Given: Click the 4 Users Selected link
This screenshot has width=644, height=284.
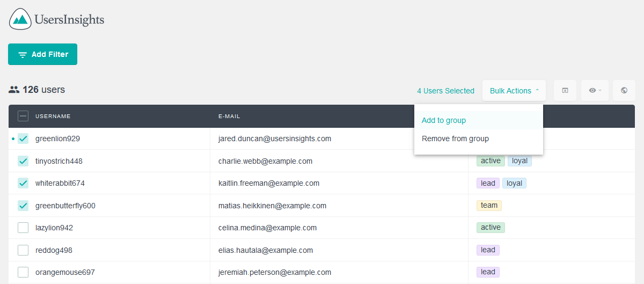Looking at the screenshot, I should click(x=445, y=91).
